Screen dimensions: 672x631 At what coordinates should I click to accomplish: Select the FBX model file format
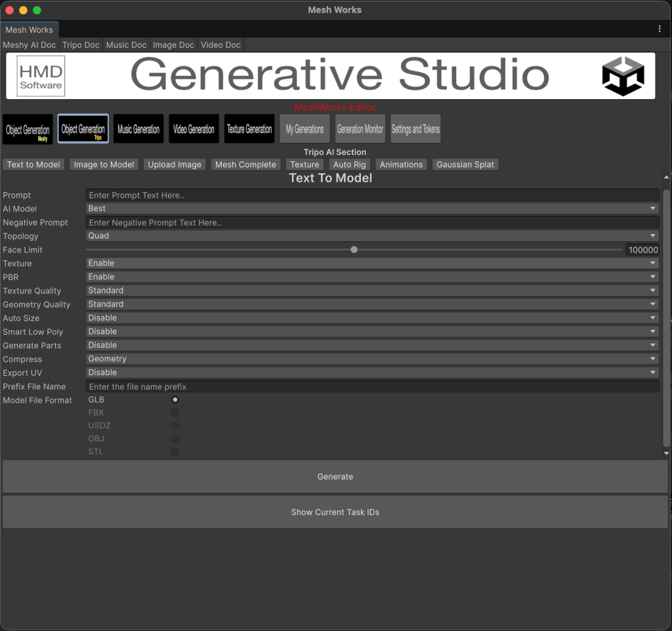(175, 413)
